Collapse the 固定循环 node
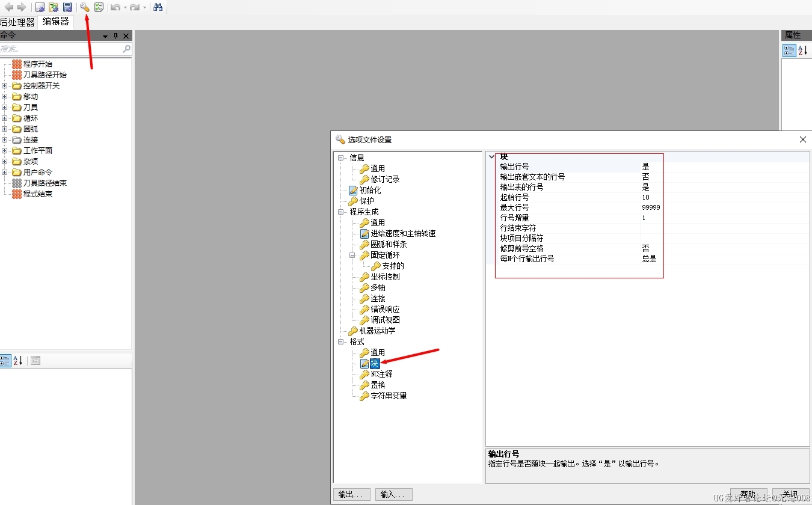 (352, 255)
